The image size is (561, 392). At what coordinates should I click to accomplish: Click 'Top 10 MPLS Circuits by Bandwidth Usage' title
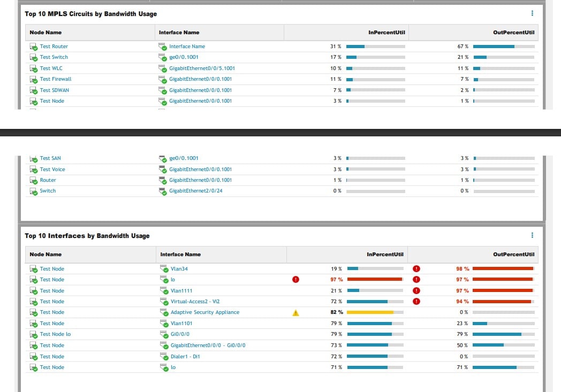[x=91, y=13]
